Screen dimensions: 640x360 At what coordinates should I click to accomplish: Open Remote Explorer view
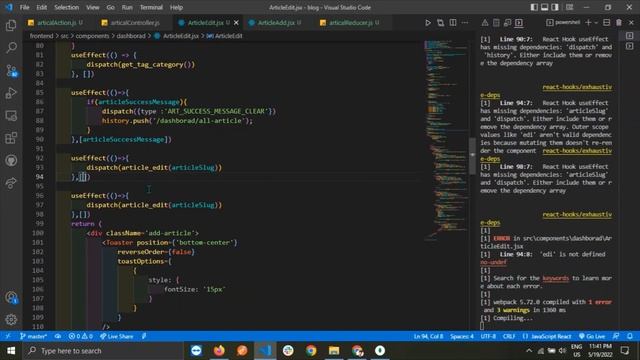click(x=11, y=116)
